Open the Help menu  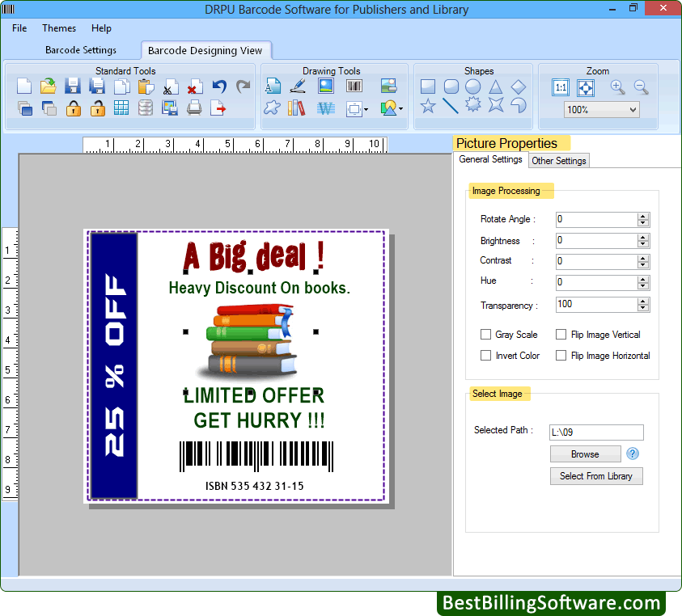[x=101, y=28]
